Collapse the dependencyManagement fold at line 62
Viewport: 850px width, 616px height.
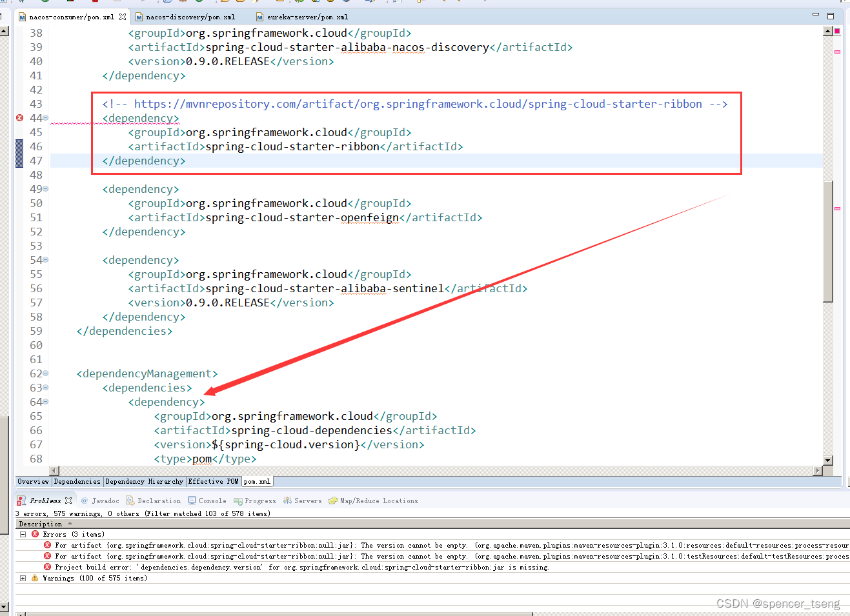44,373
